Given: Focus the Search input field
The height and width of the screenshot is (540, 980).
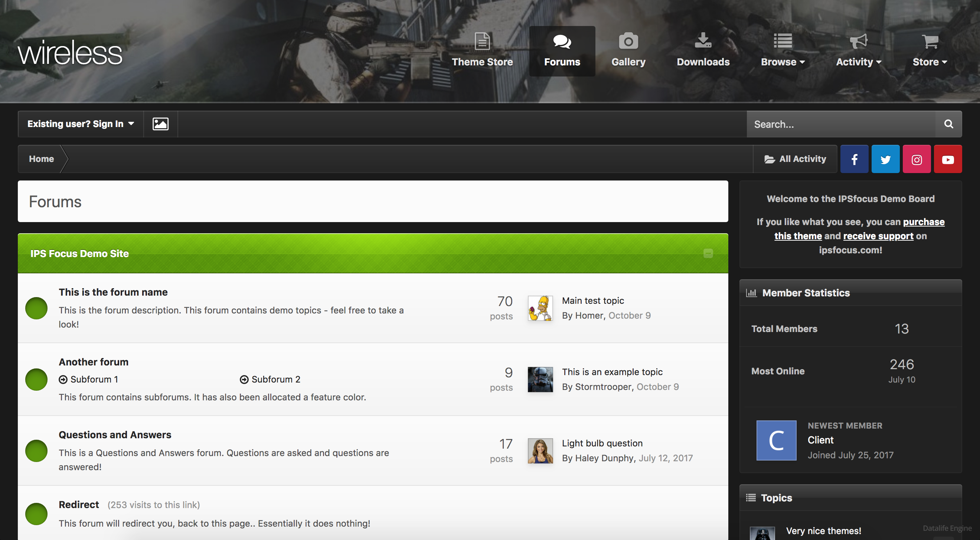Looking at the screenshot, I should (x=841, y=124).
